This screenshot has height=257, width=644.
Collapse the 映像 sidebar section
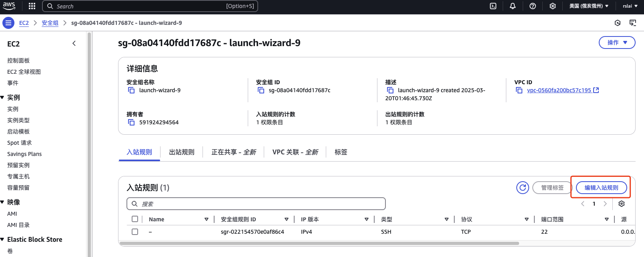[x=2, y=202]
